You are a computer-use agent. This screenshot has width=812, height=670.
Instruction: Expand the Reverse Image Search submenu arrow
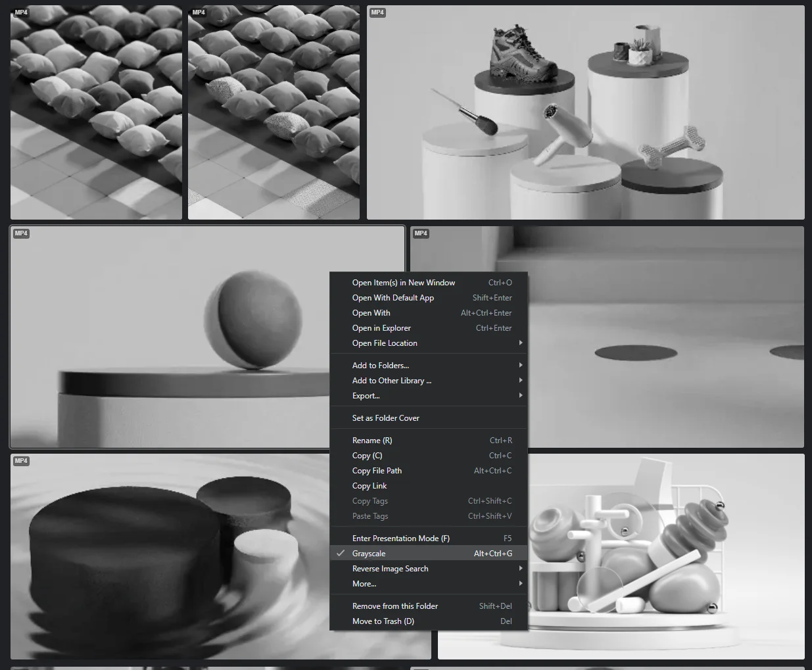click(521, 569)
